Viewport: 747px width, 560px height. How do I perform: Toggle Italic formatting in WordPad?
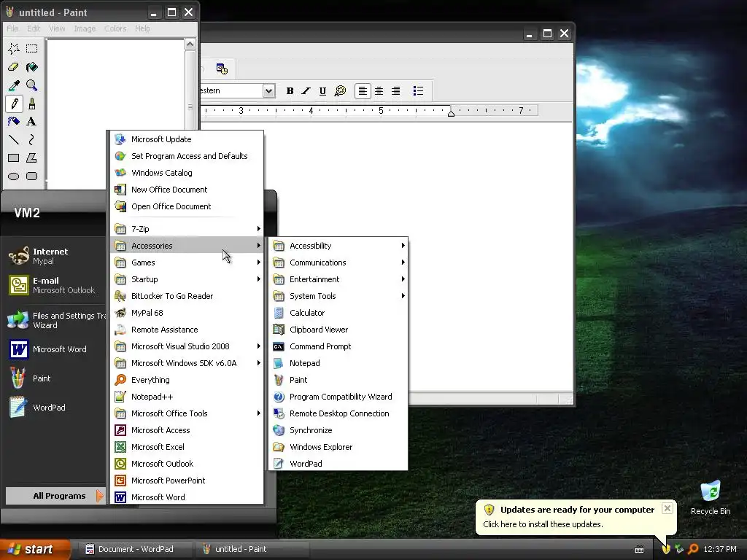pyautogui.click(x=306, y=91)
